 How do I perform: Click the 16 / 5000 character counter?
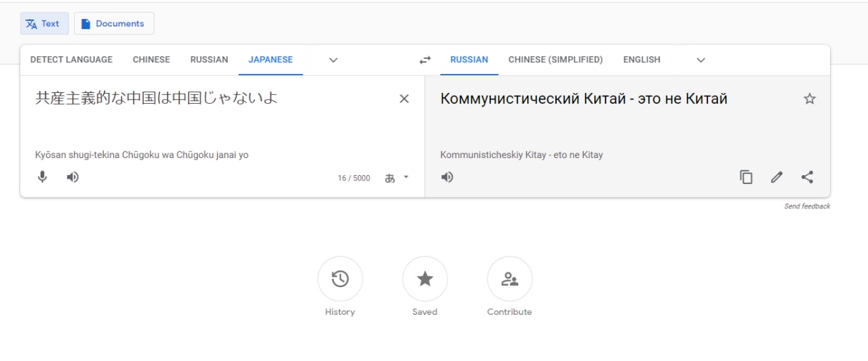click(354, 178)
